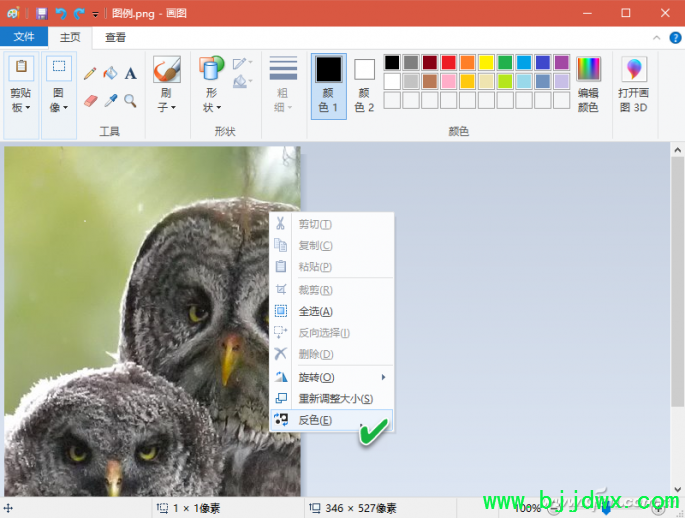This screenshot has height=518, width=685.
Task: Select the Fill with color bucket tool
Action: coord(111,73)
